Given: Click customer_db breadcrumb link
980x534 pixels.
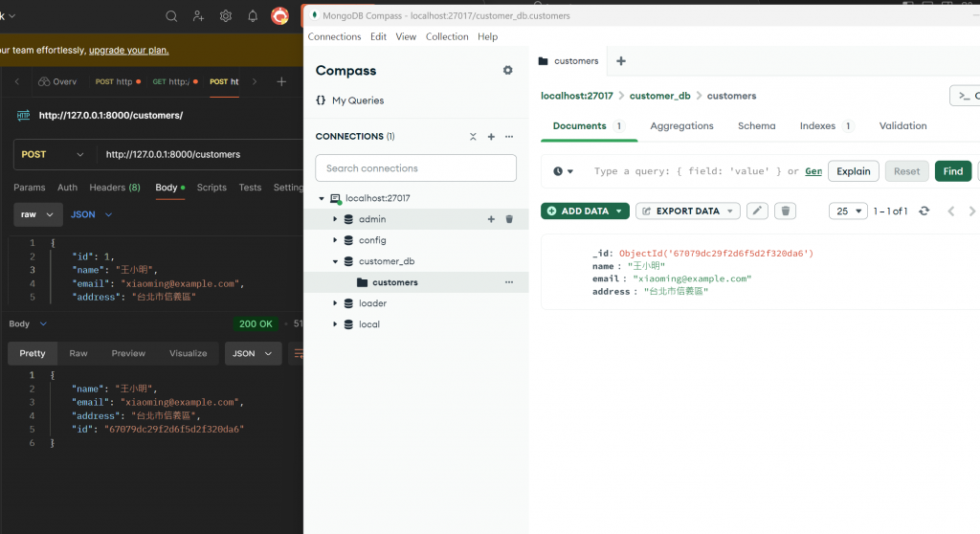Looking at the screenshot, I should 659,96.
